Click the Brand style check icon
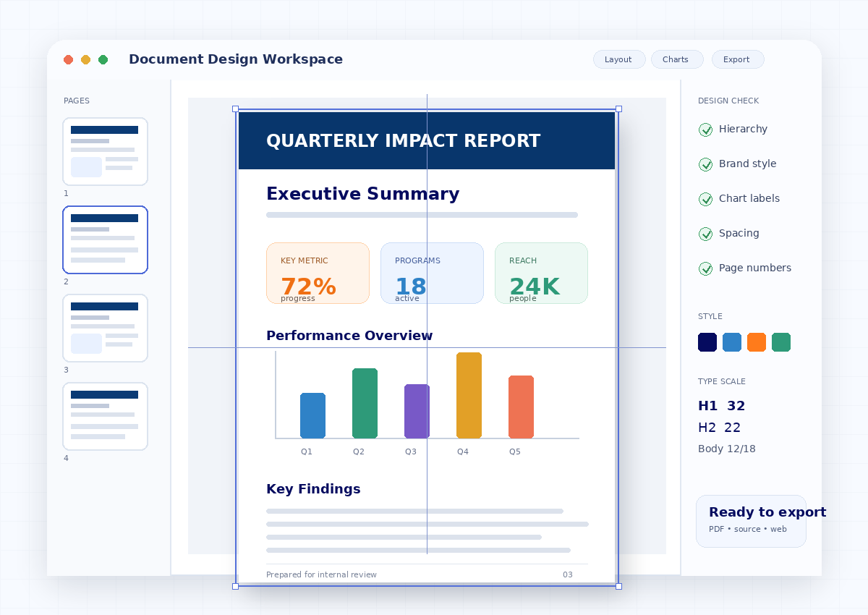Viewport: 868px width, 615px height. (x=705, y=164)
